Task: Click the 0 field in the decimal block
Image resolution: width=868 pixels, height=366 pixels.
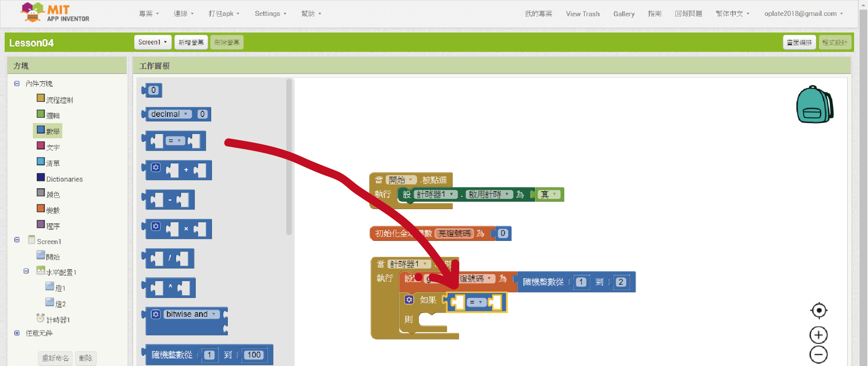Action: (202, 114)
